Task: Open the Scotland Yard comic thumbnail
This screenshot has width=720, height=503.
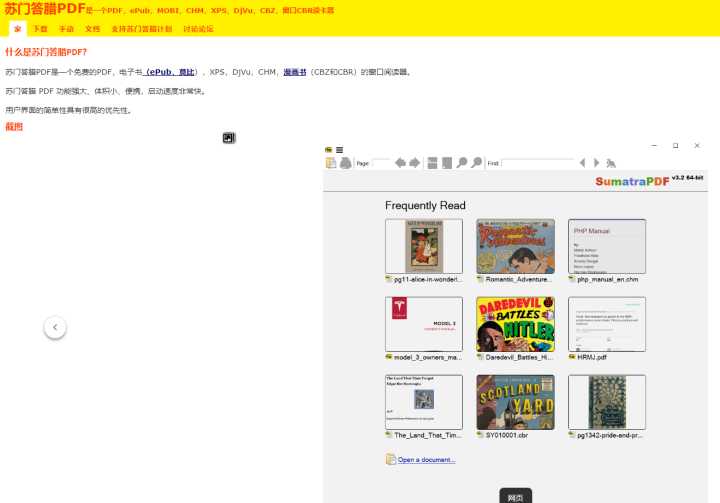Action: pyautogui.click(x=515, y=402)
